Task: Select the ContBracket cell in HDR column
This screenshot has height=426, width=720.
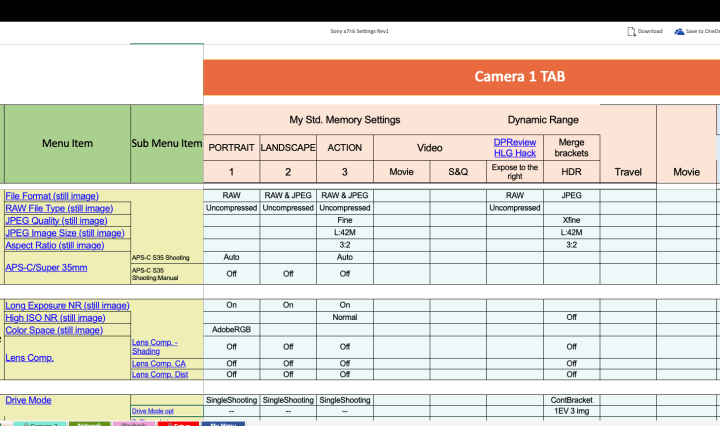Action: click(x=571, y=400)
